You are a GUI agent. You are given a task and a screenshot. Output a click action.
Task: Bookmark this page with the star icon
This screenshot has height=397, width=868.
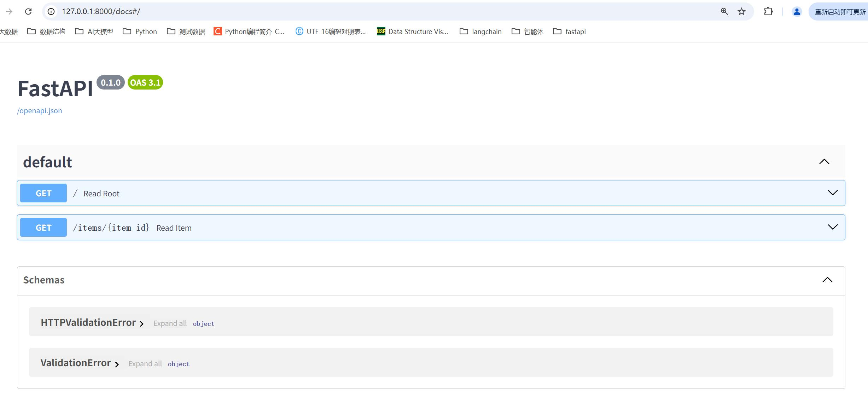point(742,12)
